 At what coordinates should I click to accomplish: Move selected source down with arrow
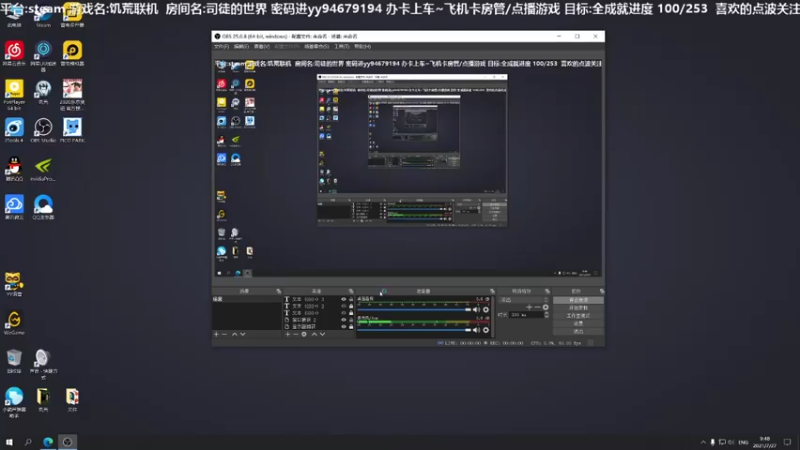(322, 334)
